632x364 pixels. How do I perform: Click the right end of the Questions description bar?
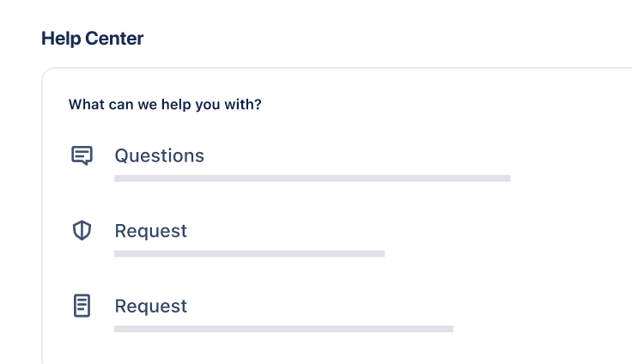pos(505,179)
